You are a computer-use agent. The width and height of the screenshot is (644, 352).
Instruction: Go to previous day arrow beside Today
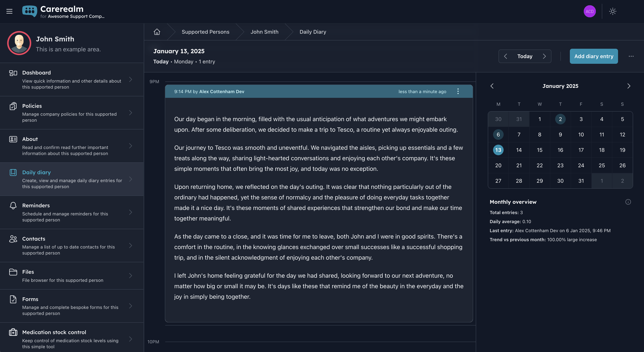pyautogui.click(x=505, y=56)
